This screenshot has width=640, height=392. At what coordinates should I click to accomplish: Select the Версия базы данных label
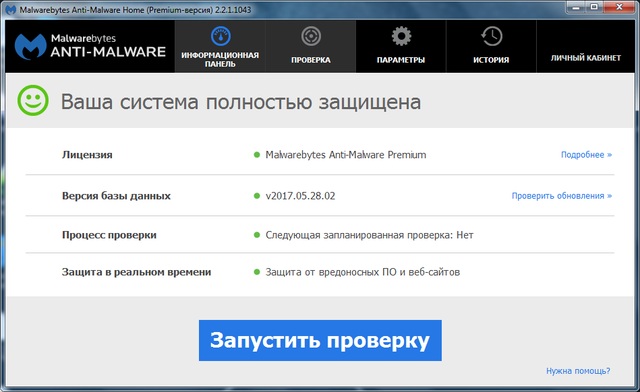click(x=116, y=196)
